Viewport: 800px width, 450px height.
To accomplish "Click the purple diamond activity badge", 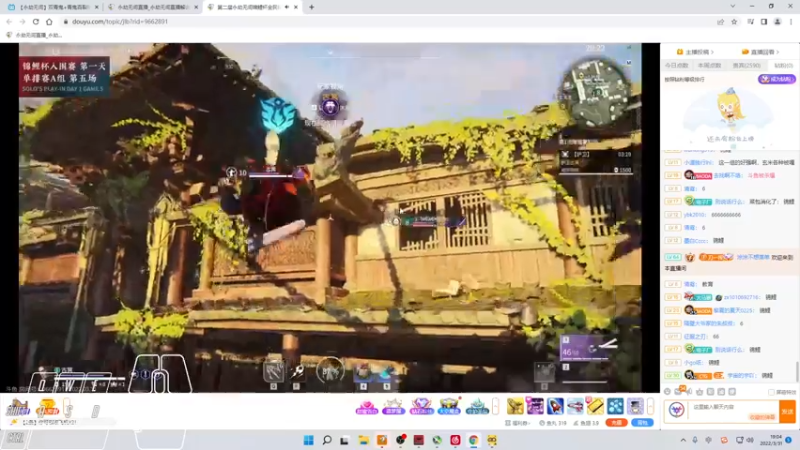I will (421, 407).
